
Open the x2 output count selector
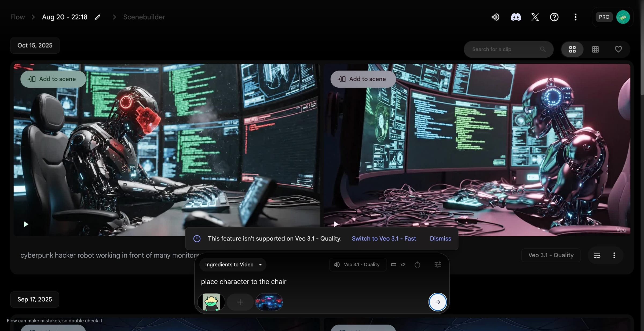point(398,265)
